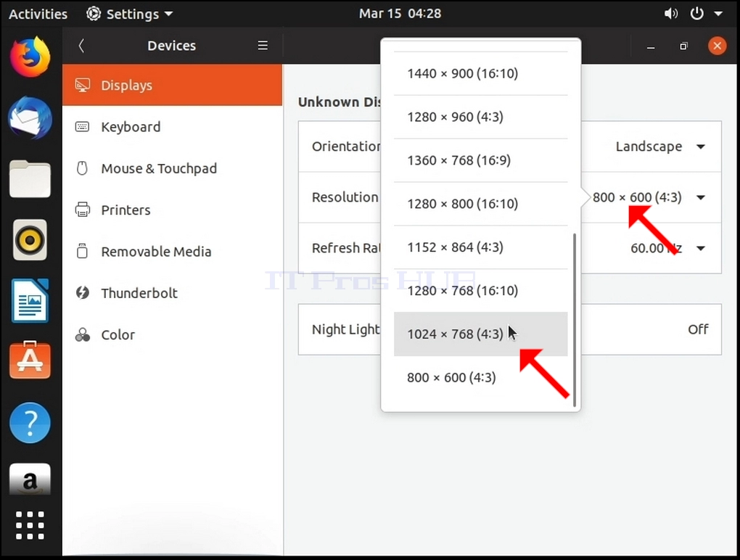Open the Help question mark icon

30,423
